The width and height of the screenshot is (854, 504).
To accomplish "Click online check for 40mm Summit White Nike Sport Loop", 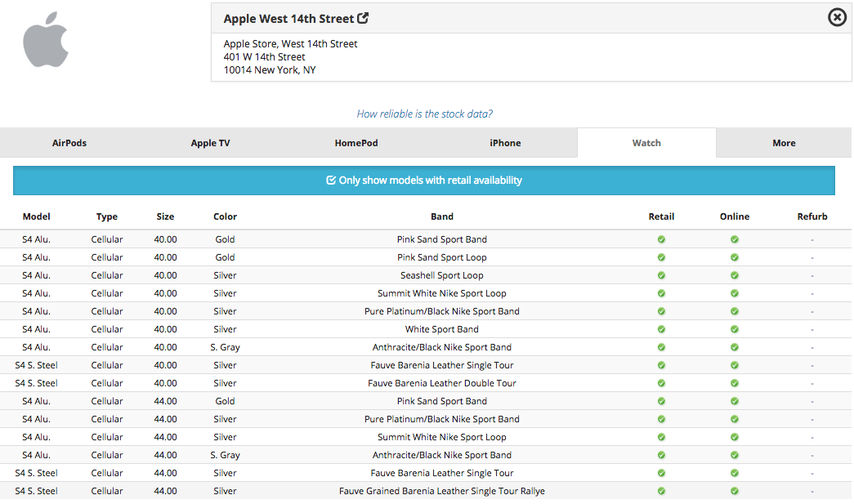I will pos(734,293).
